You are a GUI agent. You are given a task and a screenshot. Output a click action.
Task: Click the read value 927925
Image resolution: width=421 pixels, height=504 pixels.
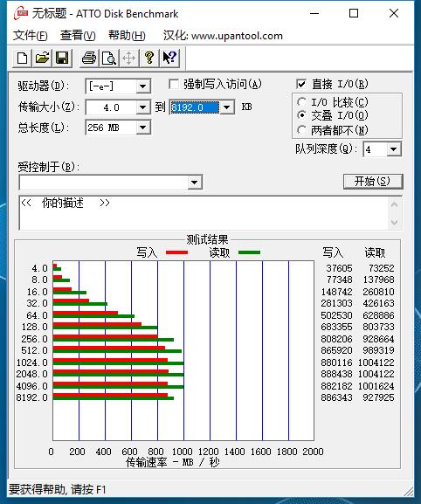pyautogui.click(x=378, y=397)
